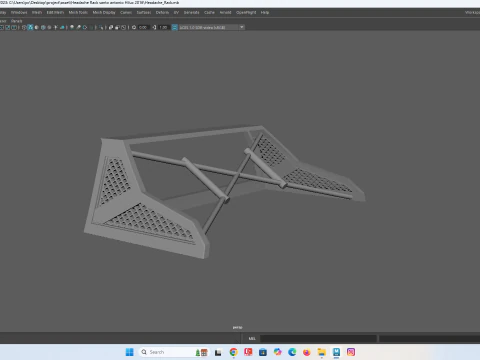
Task: Toggle Depth of Field icon
Action: tap(92, 27)
